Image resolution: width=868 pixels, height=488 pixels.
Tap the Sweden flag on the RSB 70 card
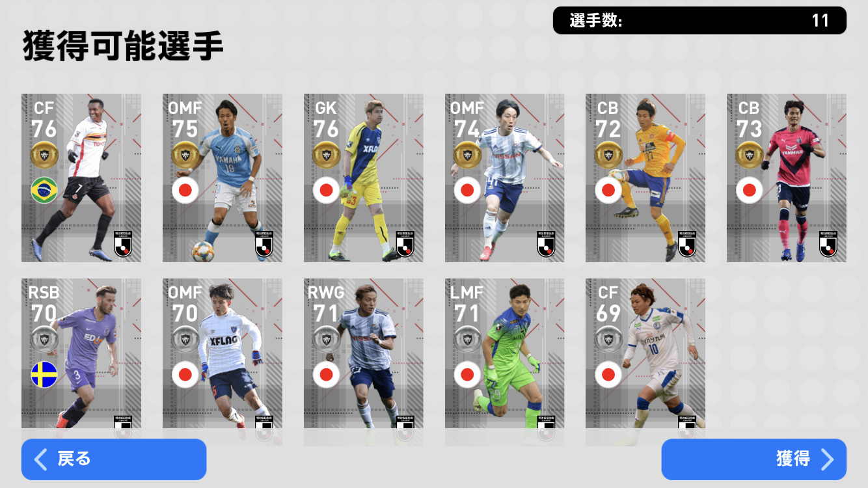(x=44, y=374)
